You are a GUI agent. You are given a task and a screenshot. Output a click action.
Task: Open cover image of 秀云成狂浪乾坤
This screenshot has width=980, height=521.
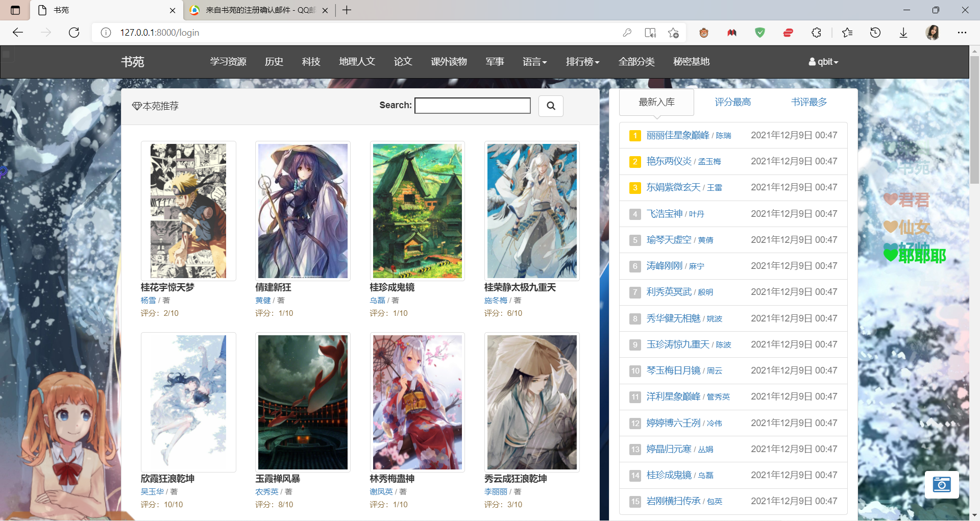532,402
